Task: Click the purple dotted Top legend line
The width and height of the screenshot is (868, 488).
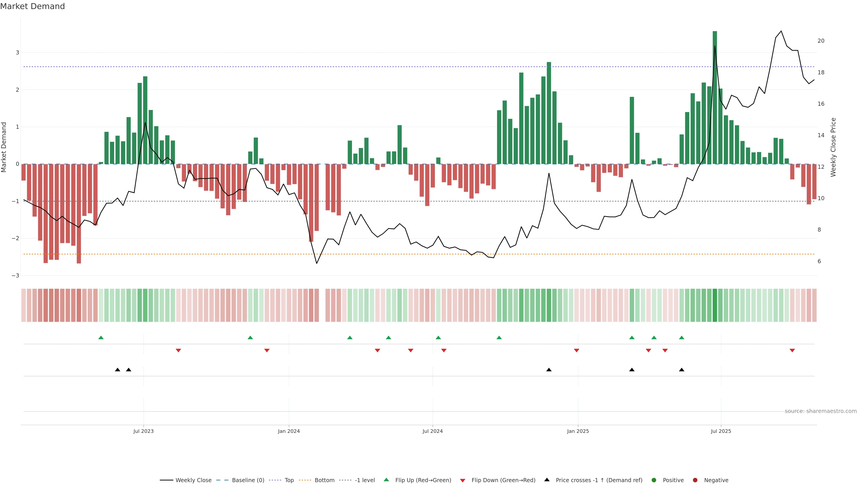Action: 275,480
